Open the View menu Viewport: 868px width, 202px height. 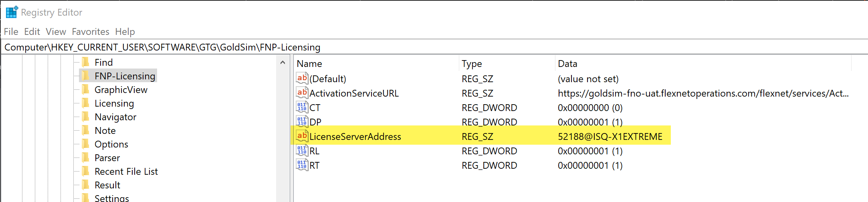(x=56, y=32)
